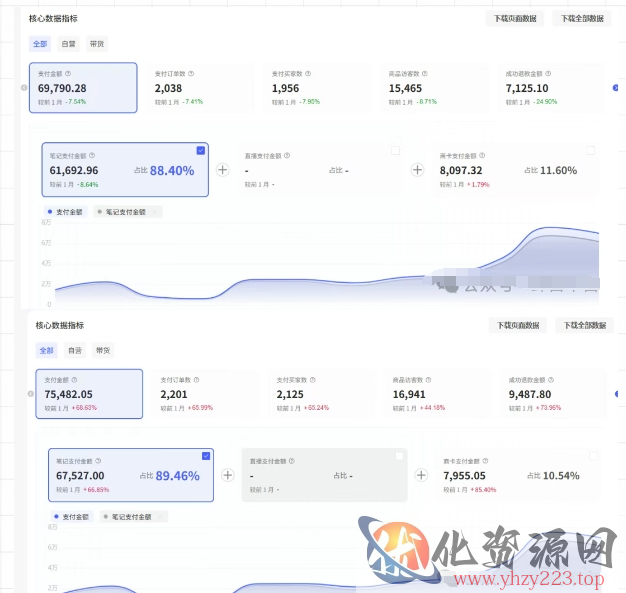This screenshot has height=593, width=626.
Task: Click right carousel arrow beside 7,125.10 card
Action: coord(616,87)
